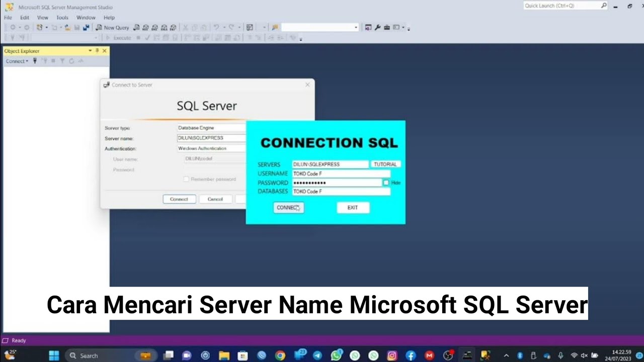Viewport: 644px width, 362px height.
Task: Open the Tools menu
Action: pos(62,18)
